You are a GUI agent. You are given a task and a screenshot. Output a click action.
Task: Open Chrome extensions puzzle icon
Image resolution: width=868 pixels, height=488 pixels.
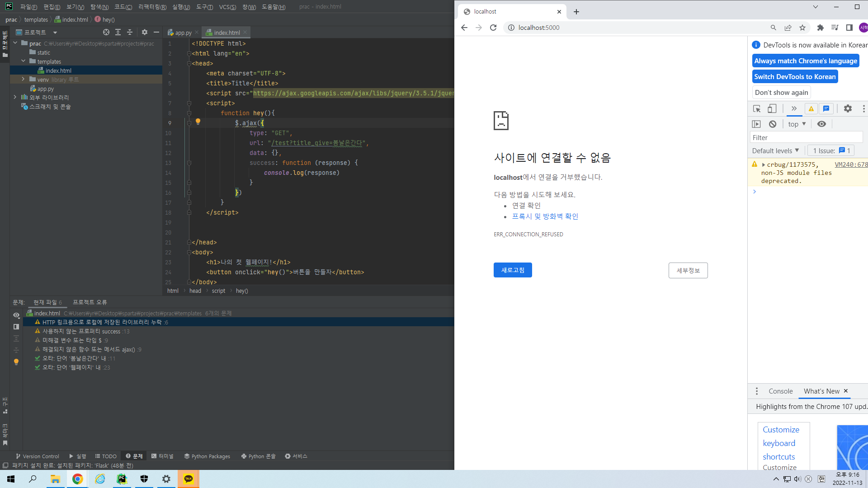(x=821, y=28)
